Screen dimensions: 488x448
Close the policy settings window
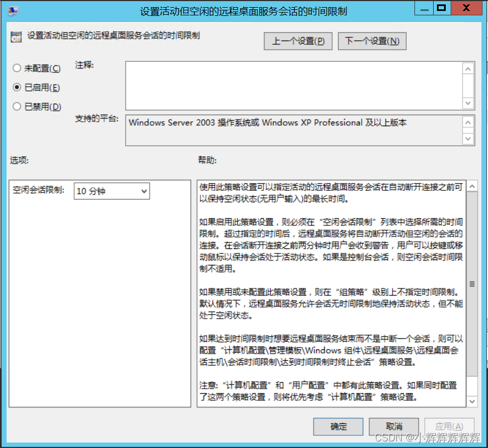click(466, 8)
